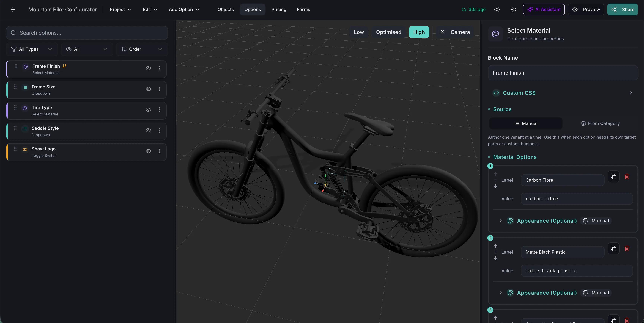The width and height of the screenshot is (644, 323).
Task: Select From Category source mode
Action: (x=600, y=123)
